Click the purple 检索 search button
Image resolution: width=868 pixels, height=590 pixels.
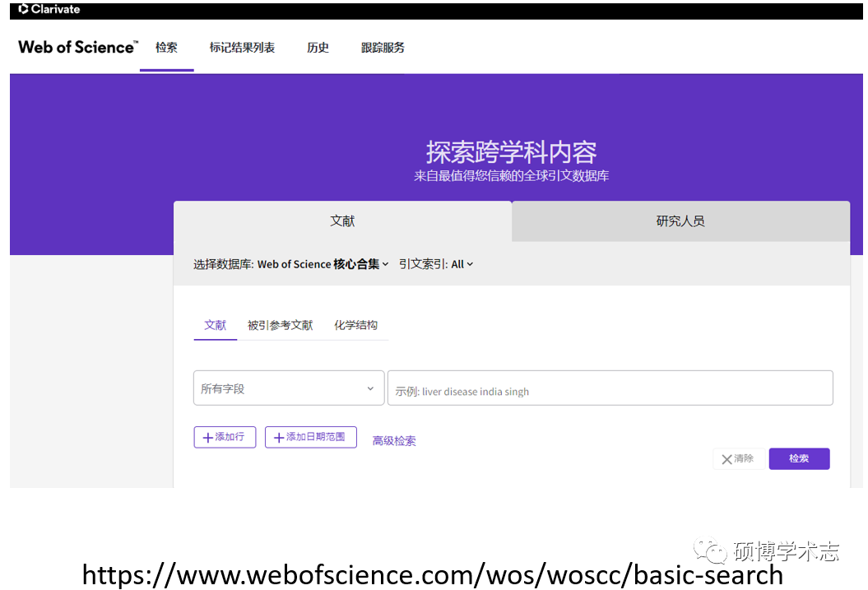point(799,459)
